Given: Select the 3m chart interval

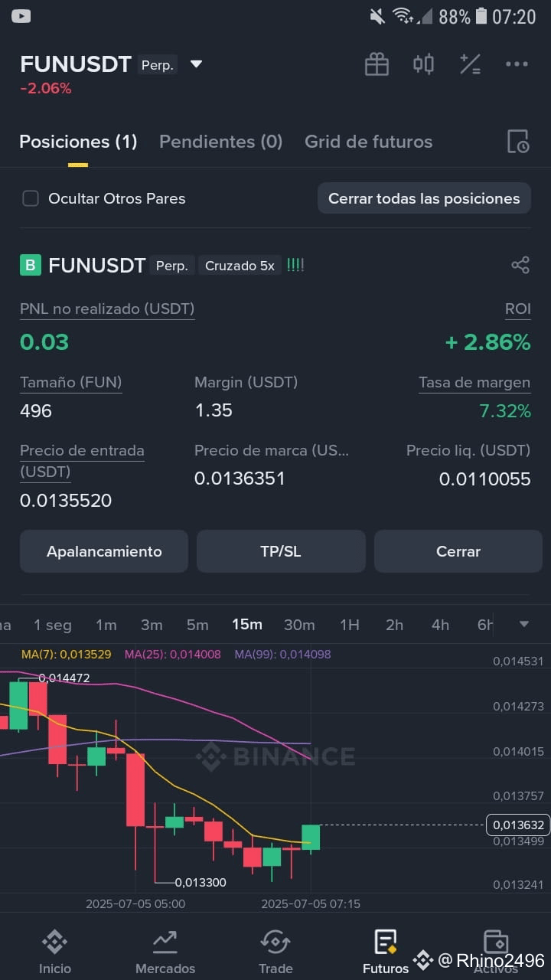Looking at the screenshot, I should (152, 625).
